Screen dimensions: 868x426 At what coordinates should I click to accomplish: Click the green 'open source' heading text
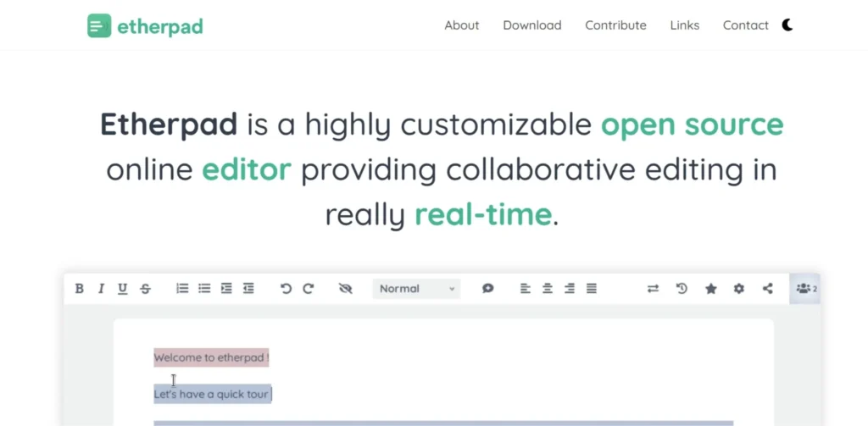[692, 124]
